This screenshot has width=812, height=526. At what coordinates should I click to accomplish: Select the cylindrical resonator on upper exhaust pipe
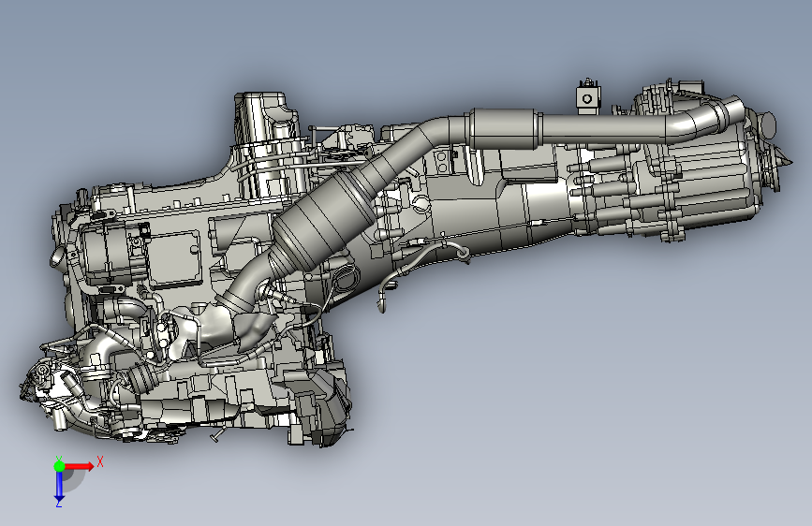pyautogui.click(x=505, y=129)
